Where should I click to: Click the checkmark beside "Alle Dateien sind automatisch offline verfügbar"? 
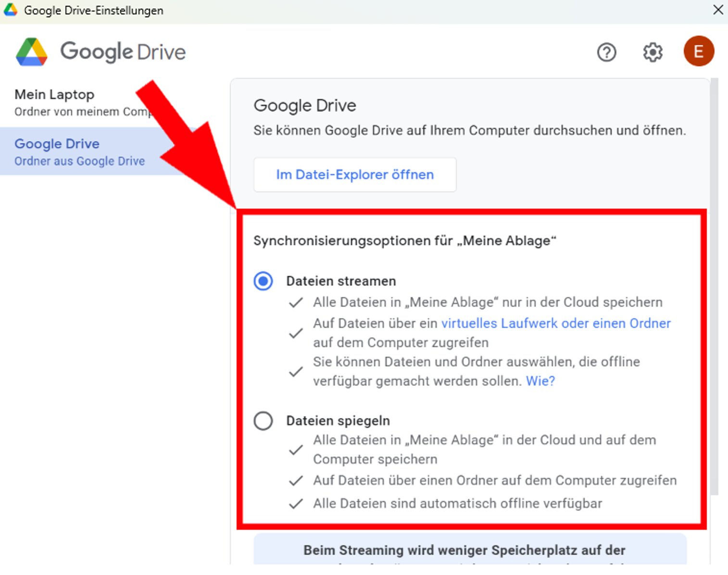[x=296, y=503]
